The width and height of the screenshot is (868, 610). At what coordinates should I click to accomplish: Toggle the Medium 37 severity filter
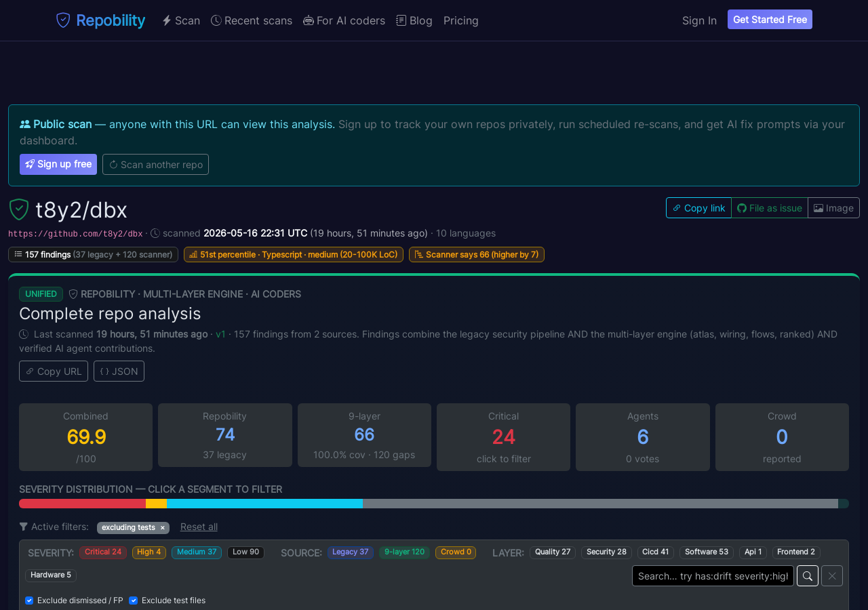click(x=197, y=552)
